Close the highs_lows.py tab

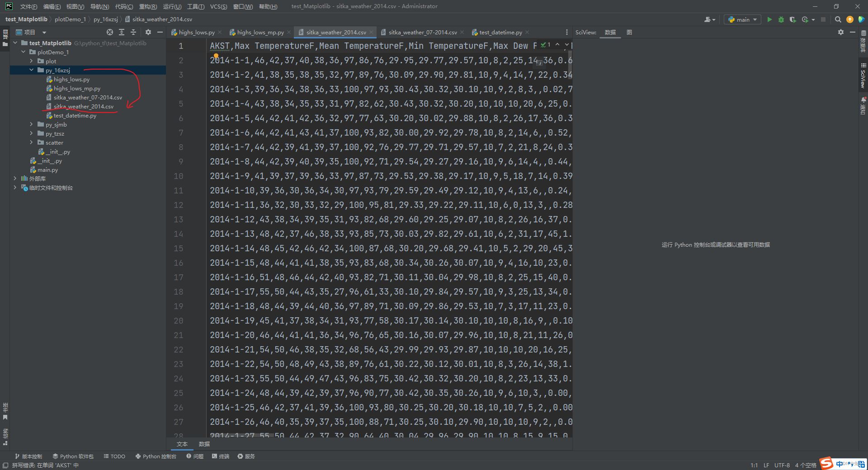coord(220,32)
